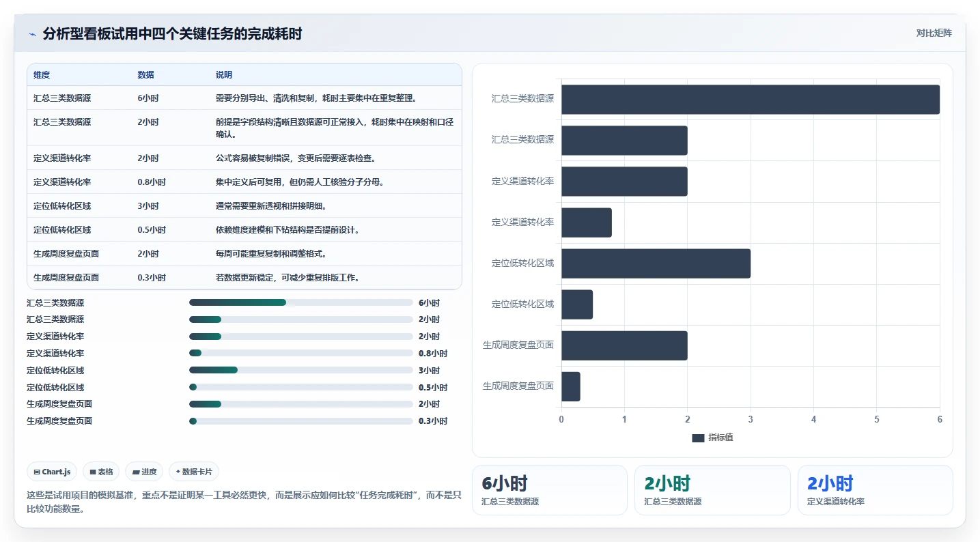Click the 6小时 summary card
This screenshot has height=542, width=980.
coord(549,490)
